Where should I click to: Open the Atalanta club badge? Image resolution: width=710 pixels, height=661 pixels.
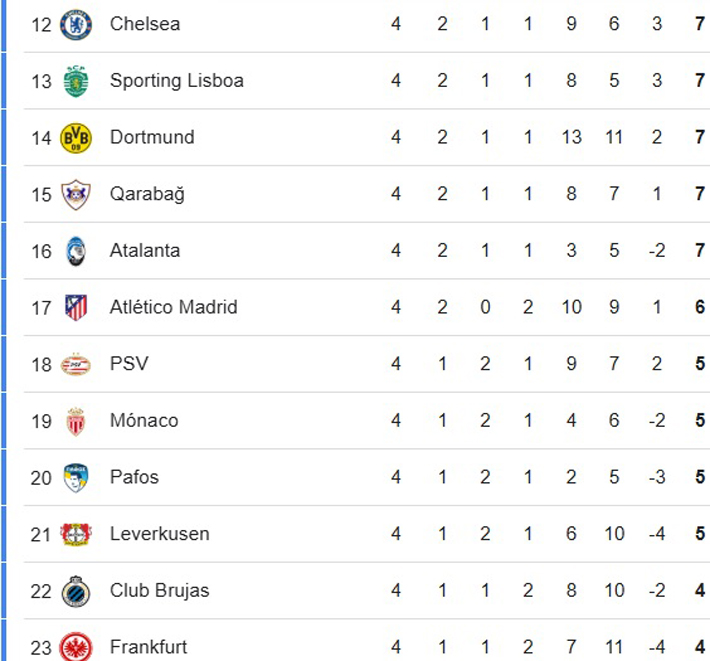coord(76,251)
